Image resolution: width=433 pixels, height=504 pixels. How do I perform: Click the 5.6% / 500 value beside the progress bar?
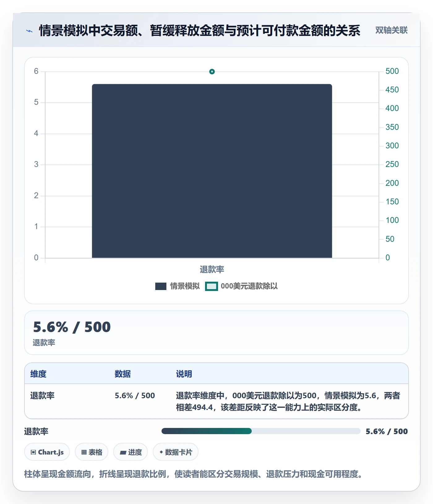click(x=387, y=431)
